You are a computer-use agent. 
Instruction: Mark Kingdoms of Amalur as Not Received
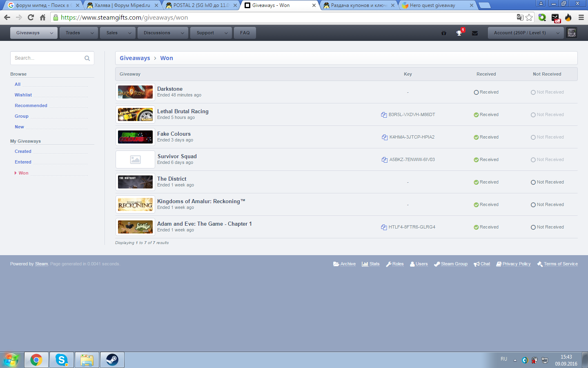pos(547,205)
